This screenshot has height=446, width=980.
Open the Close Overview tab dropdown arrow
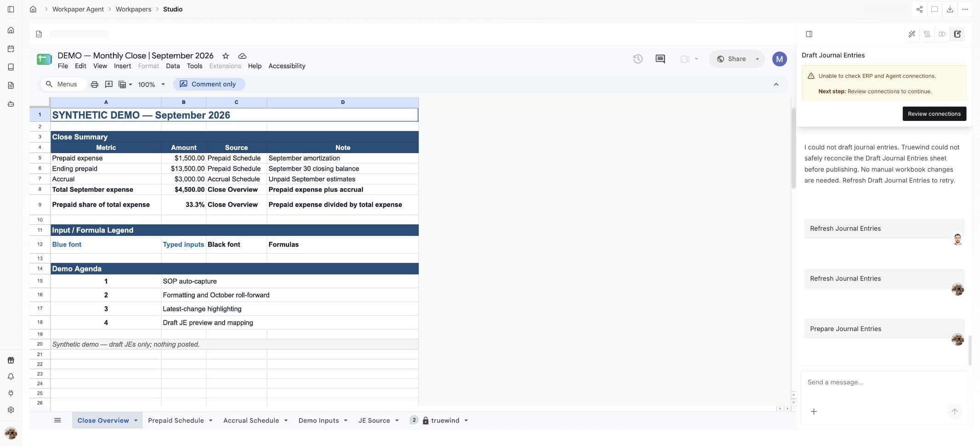136,421
